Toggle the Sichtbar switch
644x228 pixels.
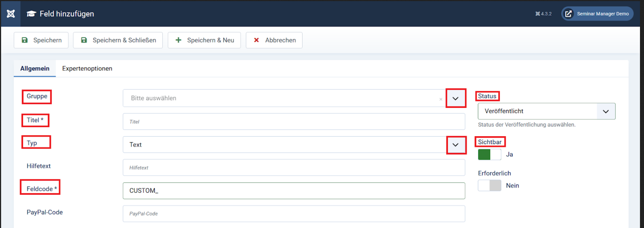pos(489,154)
